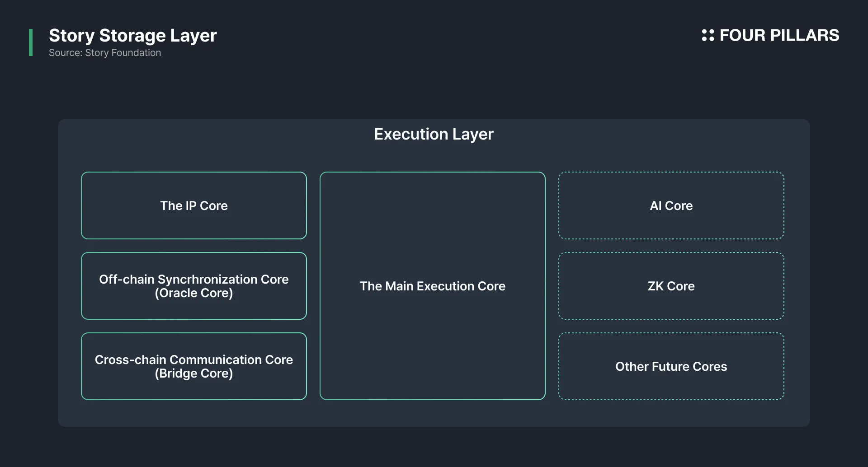Image resolution: width=868 pixels, height=467 pixels.
Task: Select the Cross-chain Communication Core (Bridge Core) box
Action: click(x=194, y=366)
